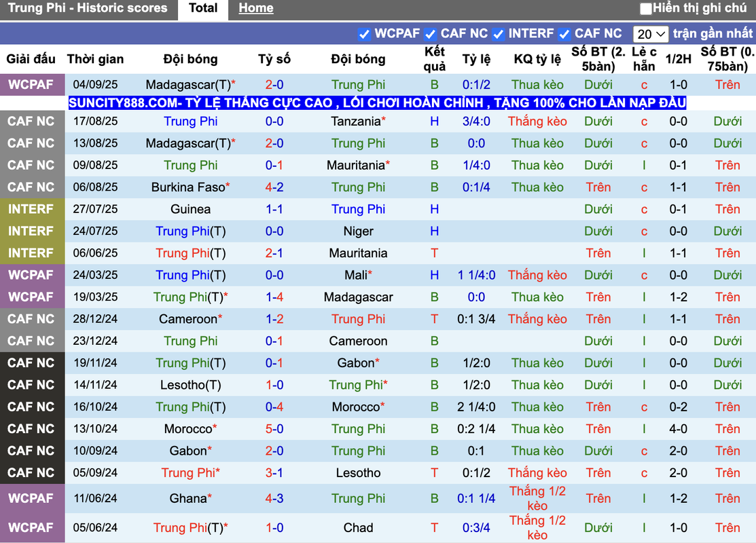Open Lesotho team on 05/09/24 row
The image size is (756, 543).
(358, 473)
